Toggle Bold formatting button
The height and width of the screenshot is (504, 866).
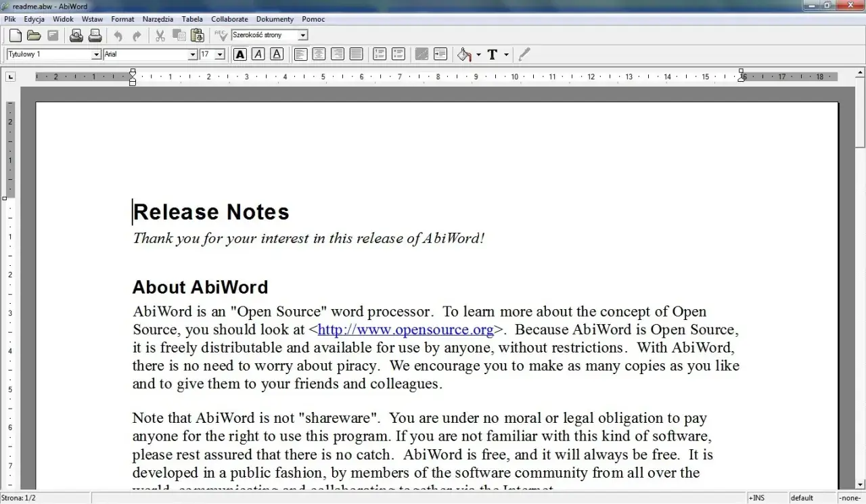pos(240,54)
